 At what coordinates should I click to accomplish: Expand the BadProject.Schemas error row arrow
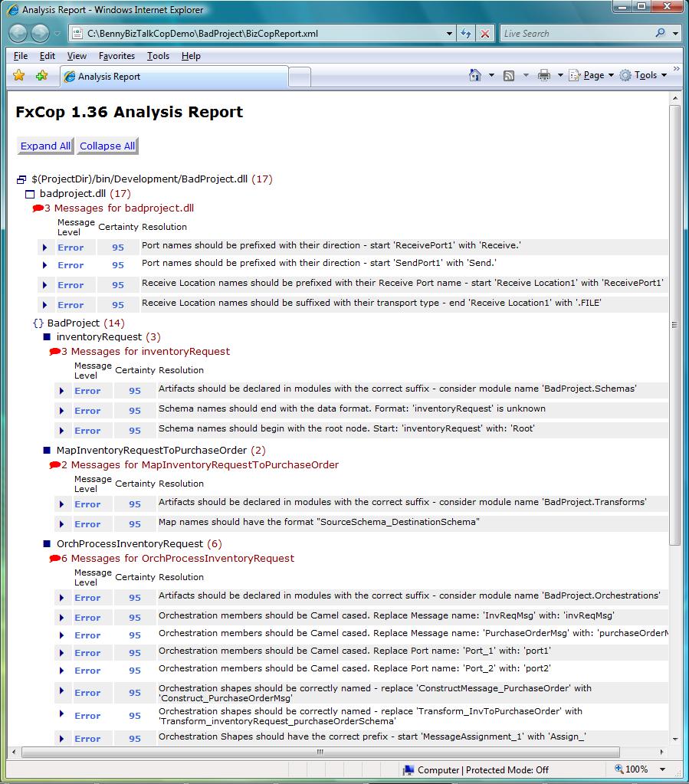(61, 391)
